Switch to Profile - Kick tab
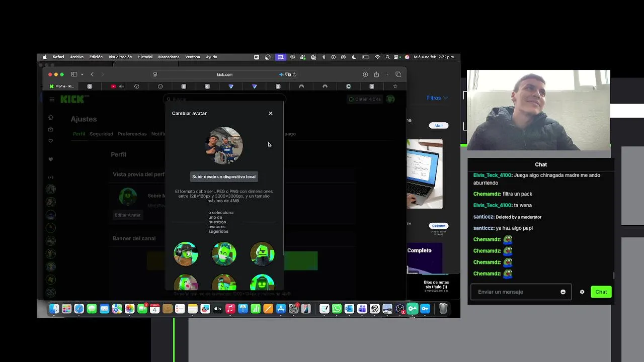The width and height of the screenshot is (644, 362). point(62,86)
